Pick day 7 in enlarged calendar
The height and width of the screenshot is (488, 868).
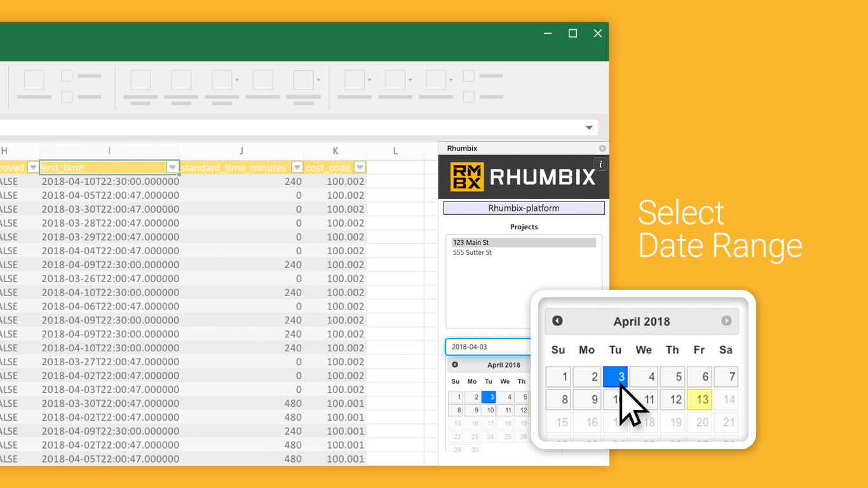pyautogui.click(x=726, y=377)
